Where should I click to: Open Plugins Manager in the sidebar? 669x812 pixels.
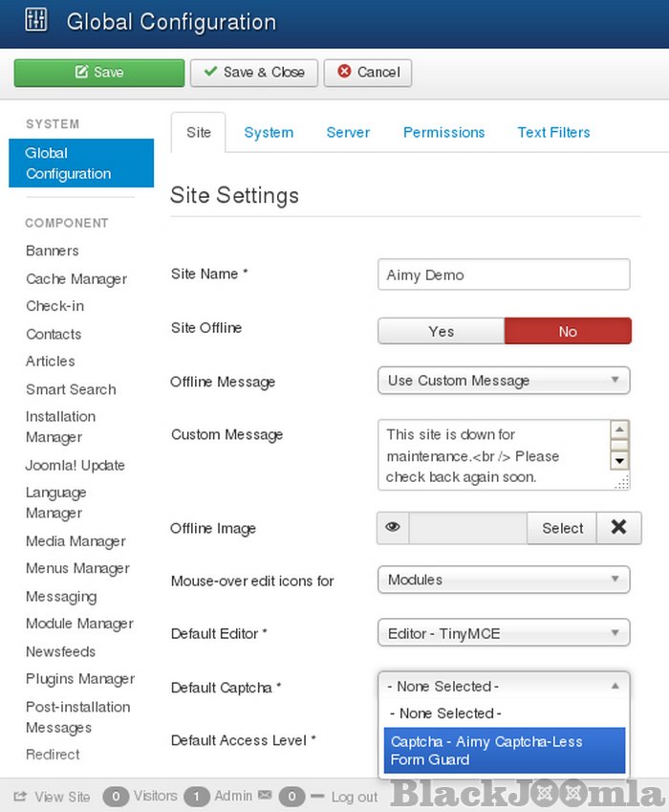click(80, 679)
